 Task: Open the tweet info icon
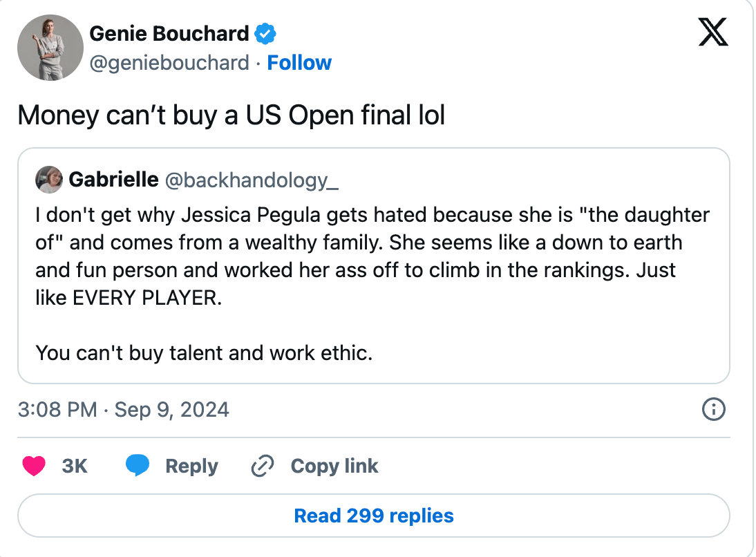click(713, 410)
